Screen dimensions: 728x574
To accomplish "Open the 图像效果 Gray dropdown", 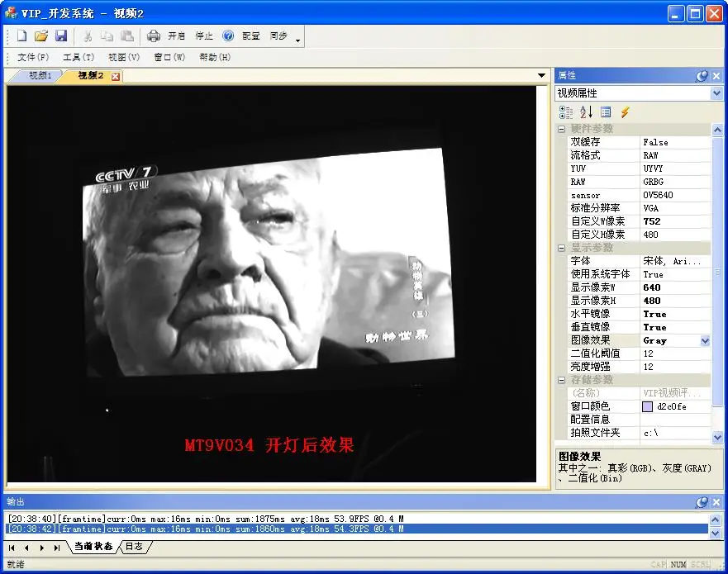I will (x=705, y=340).
